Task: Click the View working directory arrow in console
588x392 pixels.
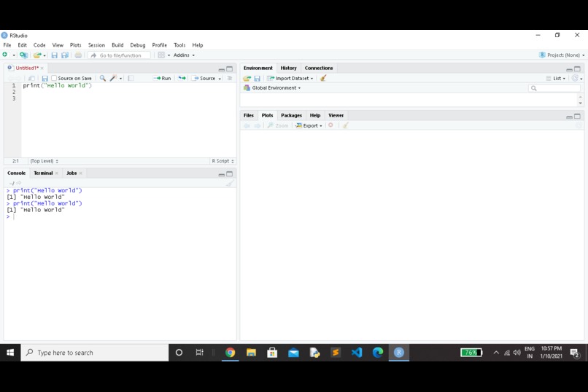Action: (x=19, y=183)
